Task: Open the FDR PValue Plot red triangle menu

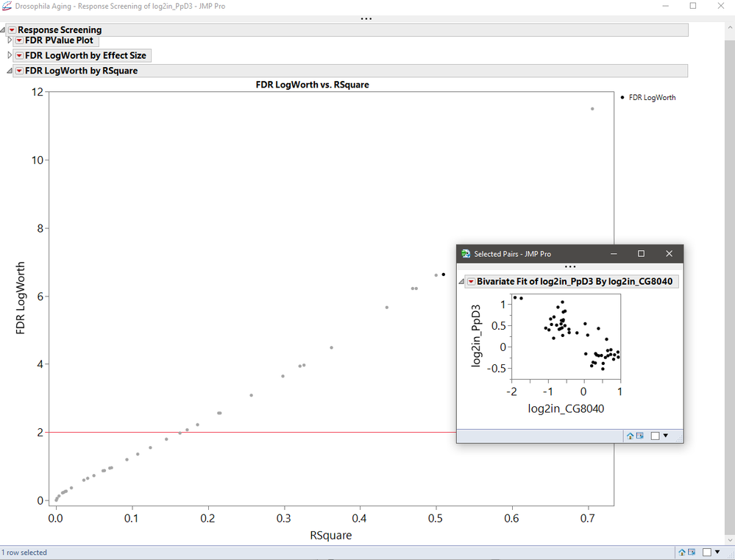Action: click(x=19, y=40)
